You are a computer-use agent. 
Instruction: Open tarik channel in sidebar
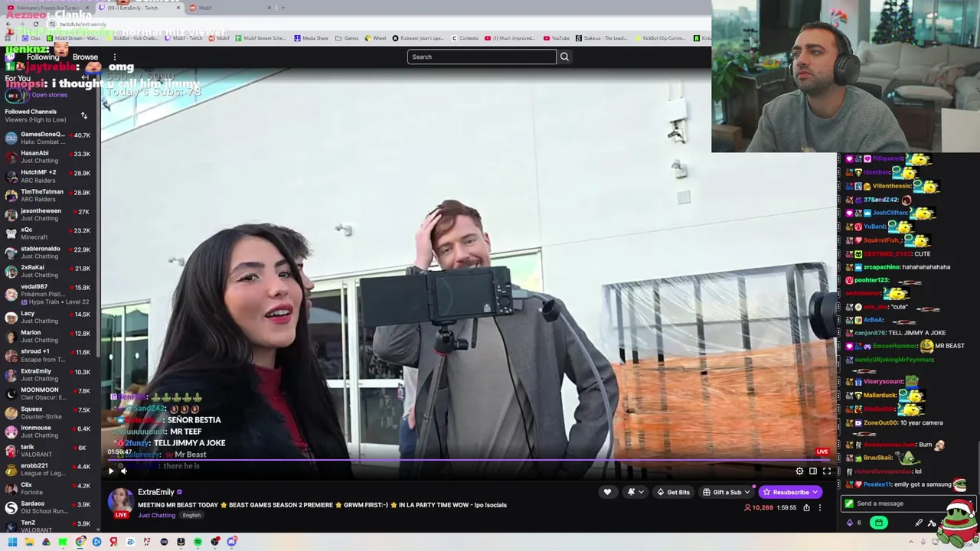point(47,450)
